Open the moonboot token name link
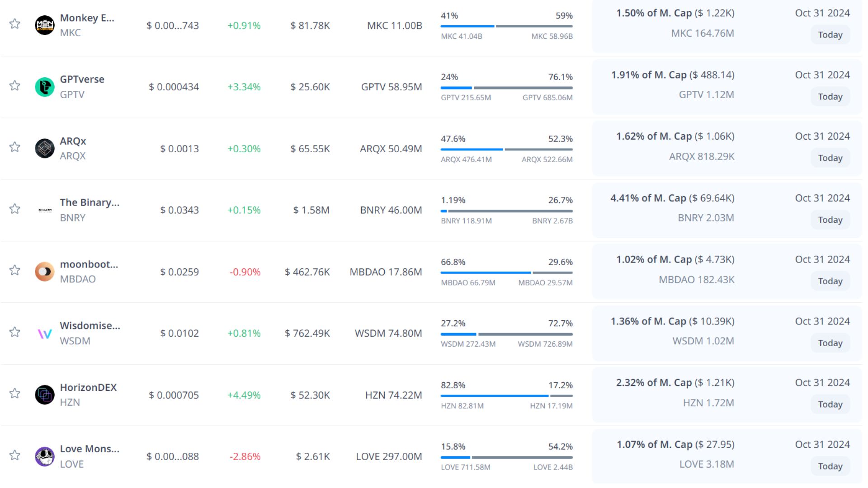This screenshot has width=868, height=488. [x=89, y=264]
